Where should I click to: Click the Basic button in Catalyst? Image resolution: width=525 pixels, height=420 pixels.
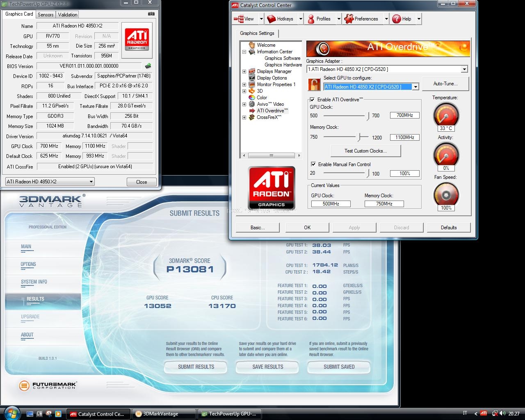click(x=258, y=228)
